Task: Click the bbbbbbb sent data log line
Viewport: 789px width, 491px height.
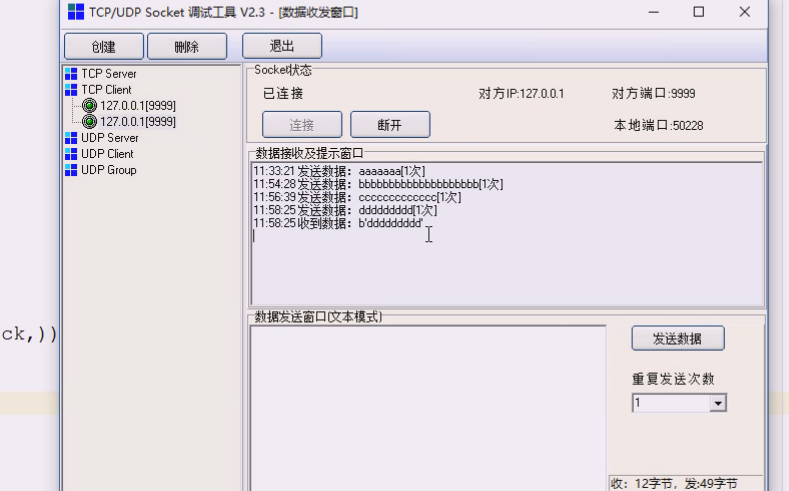Action: click(378, 184)
